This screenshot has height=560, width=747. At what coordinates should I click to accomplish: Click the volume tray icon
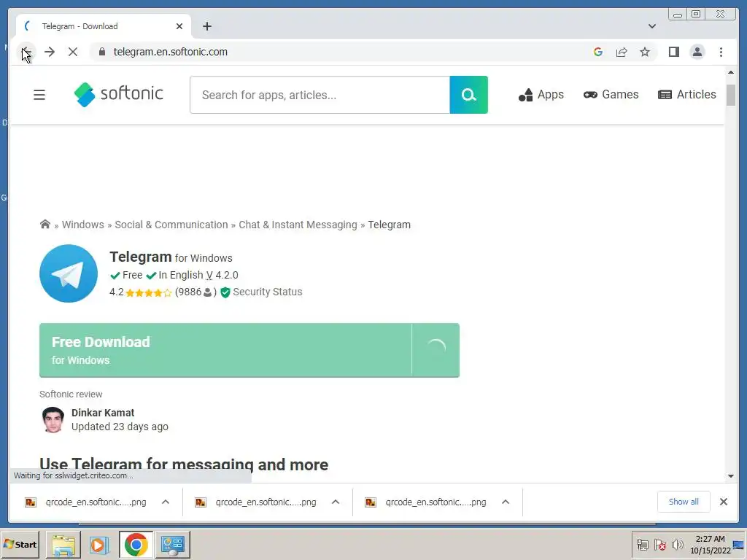click(x=677, y=545)
